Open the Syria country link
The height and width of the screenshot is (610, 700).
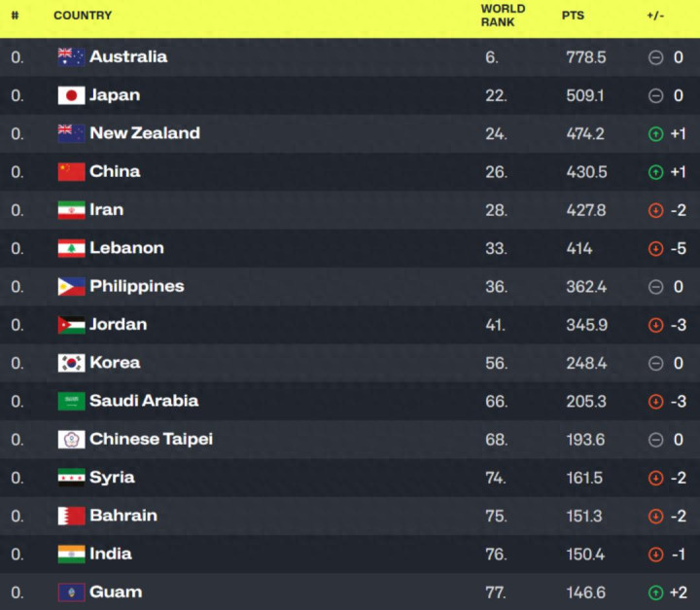[112, 477]
